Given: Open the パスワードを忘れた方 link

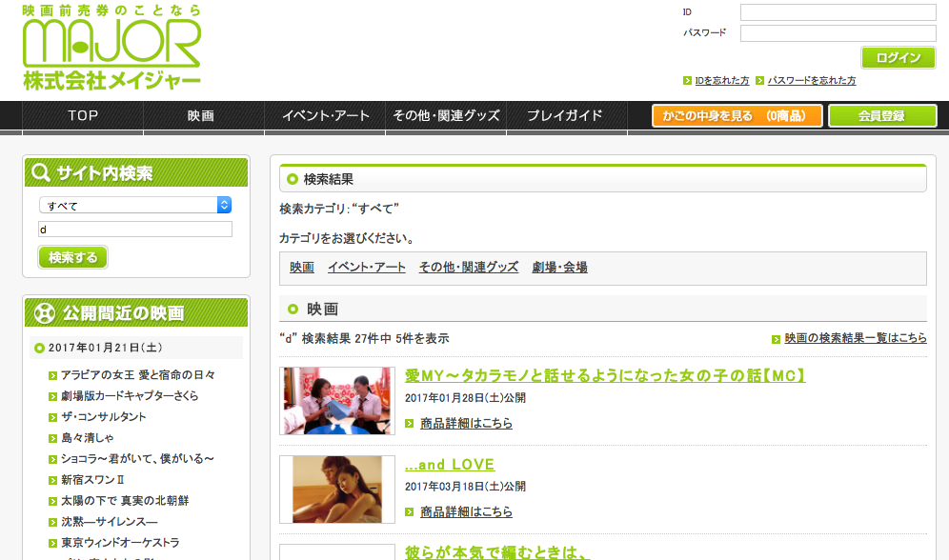Looking at the screenshot, I should coord(812,80).
